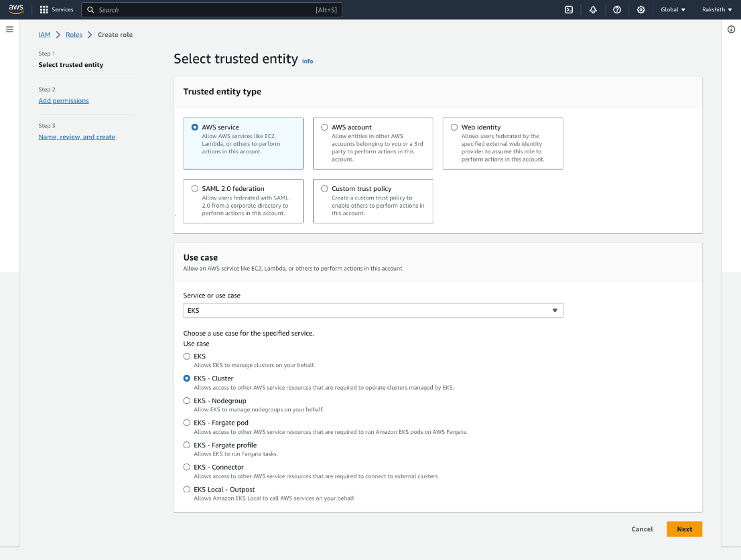Choose the EKS - Nodegroup use case

coord(187,401)
